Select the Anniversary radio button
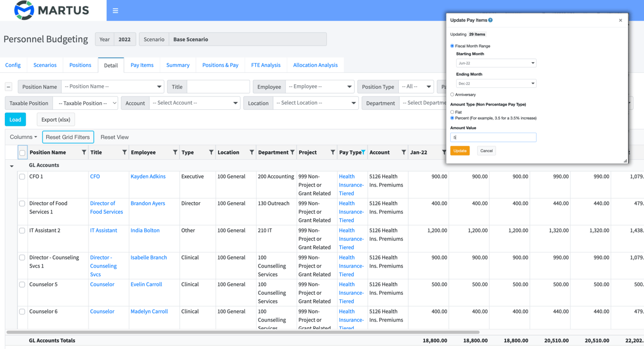This screenshot has width=644, height=349. click(x=451, y=93)
